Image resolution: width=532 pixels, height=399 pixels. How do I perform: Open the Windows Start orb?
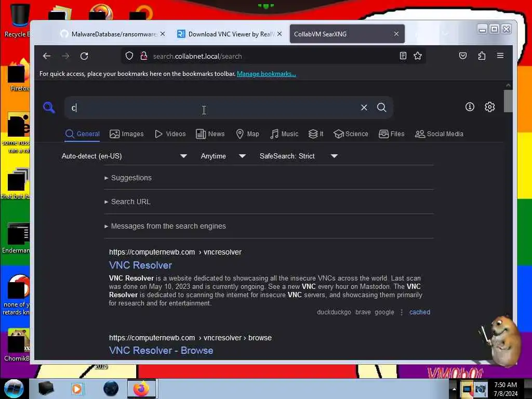14,389
